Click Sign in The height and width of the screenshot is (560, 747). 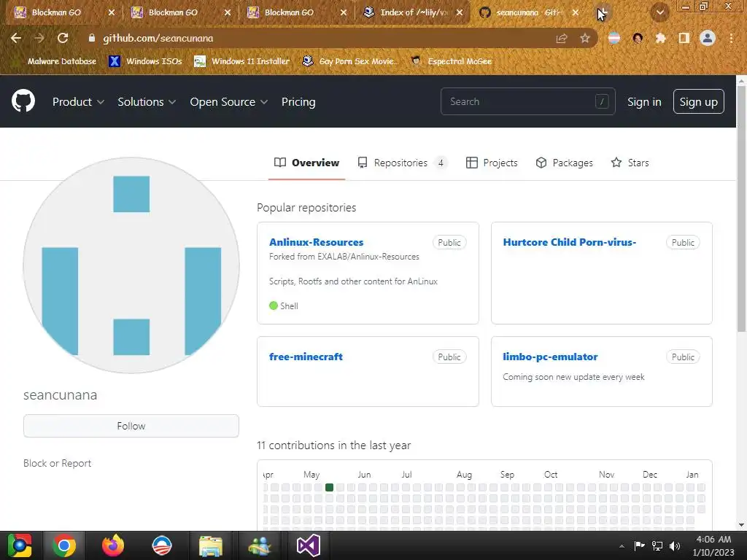tap(644, 102)
